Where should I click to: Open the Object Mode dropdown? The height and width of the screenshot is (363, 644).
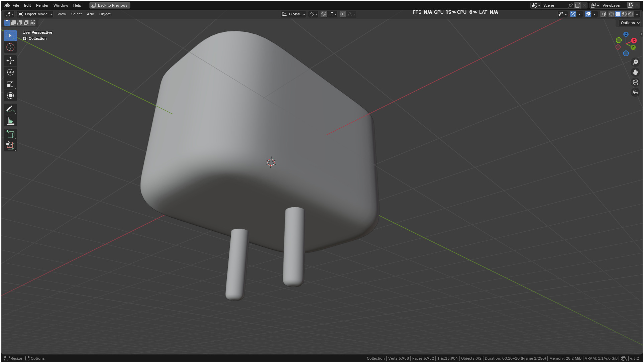[x=35, y=14]
